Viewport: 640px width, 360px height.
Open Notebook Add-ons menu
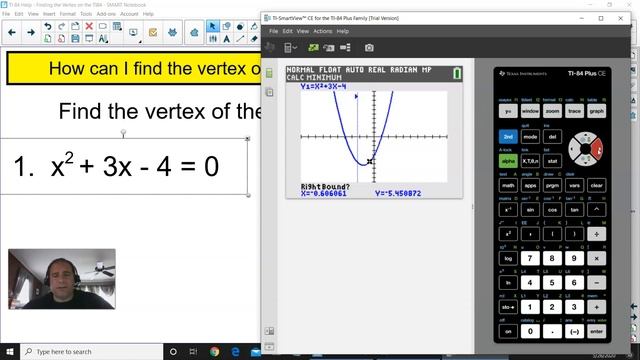point(106,14)
